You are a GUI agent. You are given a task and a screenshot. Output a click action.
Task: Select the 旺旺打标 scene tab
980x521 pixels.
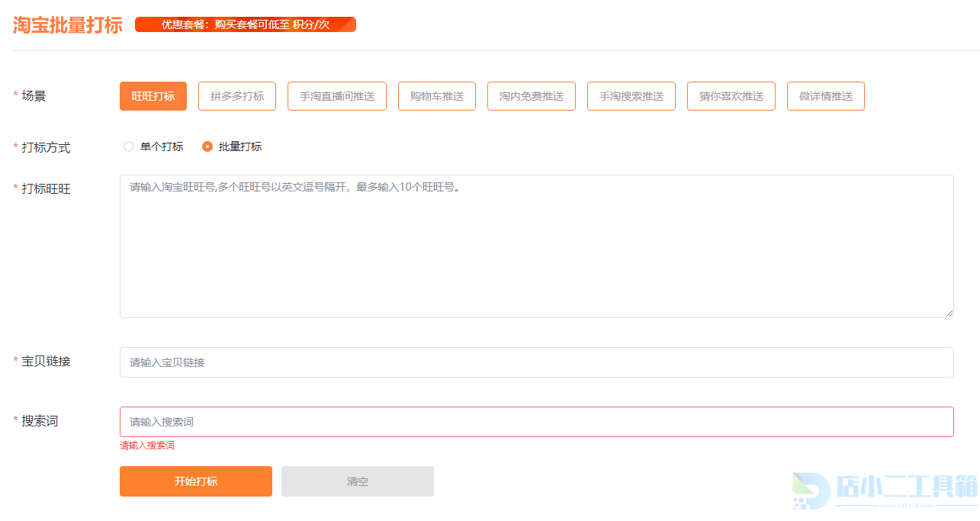pos(153,96)
